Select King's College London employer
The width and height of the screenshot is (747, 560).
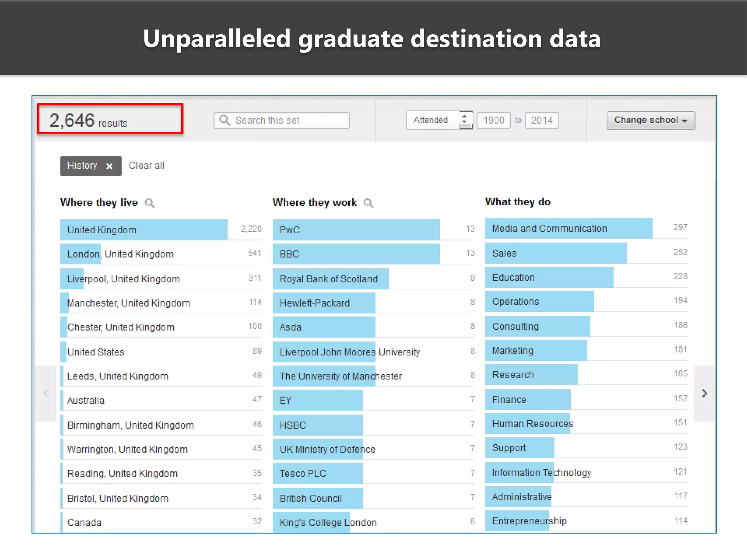click(374, 522)
